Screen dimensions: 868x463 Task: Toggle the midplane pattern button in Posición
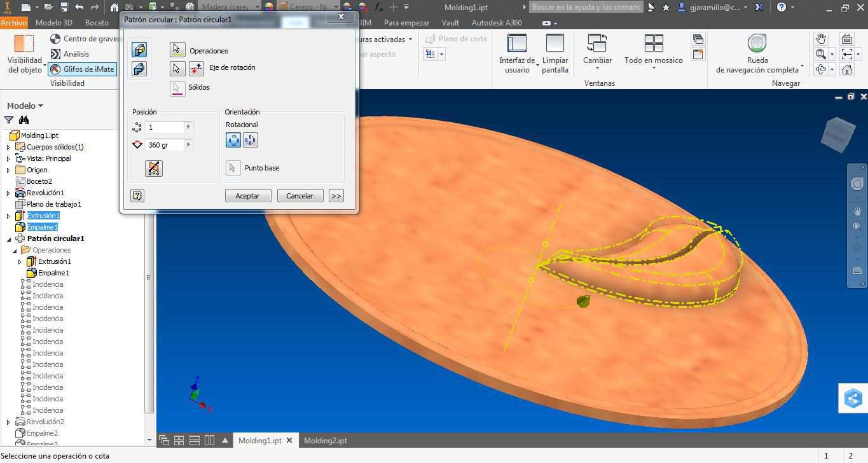pyautogui.click(x=154, y=168)
